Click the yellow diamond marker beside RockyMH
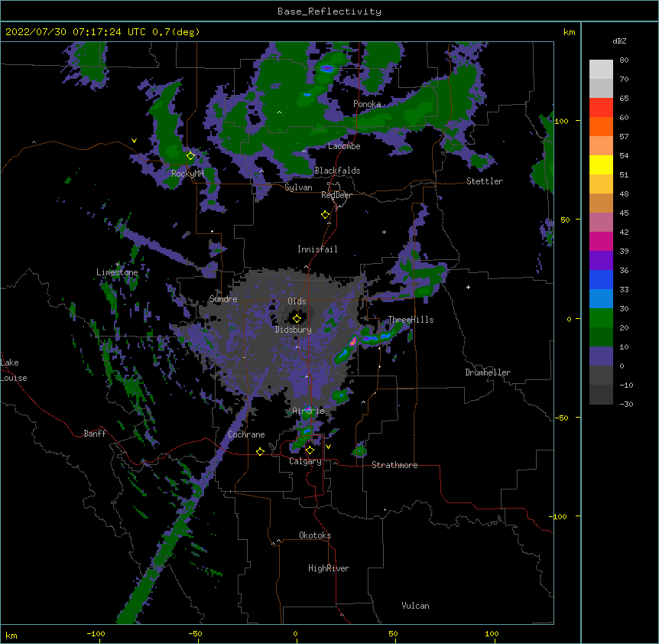 point(190,156)
